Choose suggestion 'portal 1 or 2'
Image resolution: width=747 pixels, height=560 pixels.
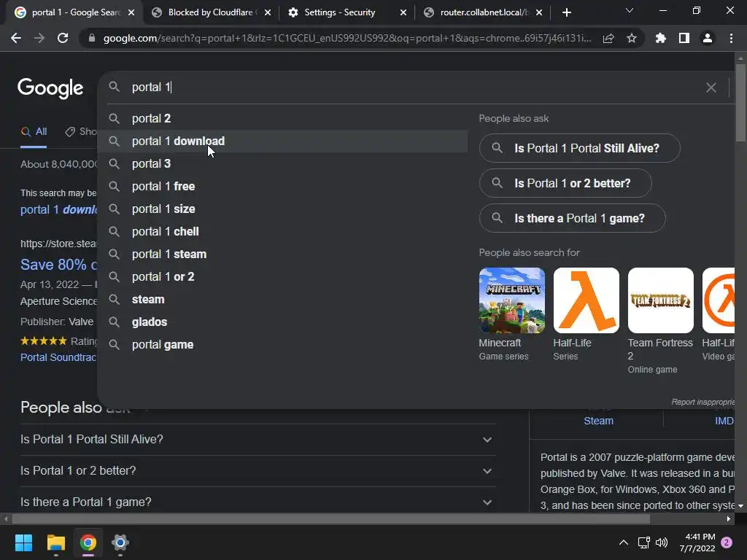[282, 276]
